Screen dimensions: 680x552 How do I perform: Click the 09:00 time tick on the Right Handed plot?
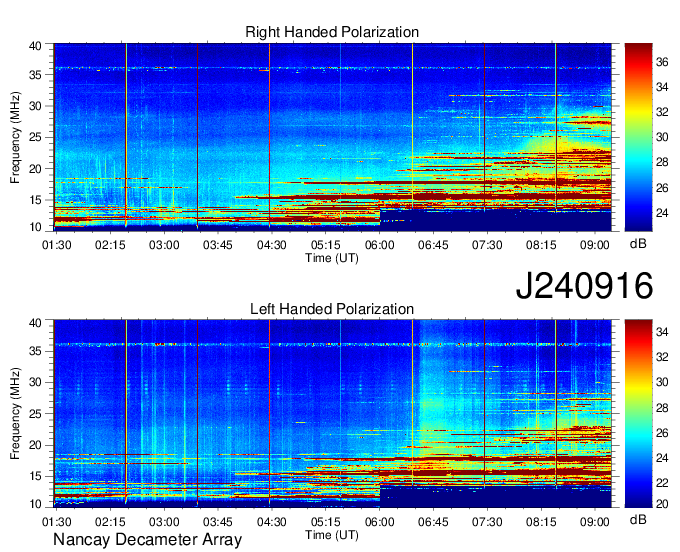pos(595,245)
